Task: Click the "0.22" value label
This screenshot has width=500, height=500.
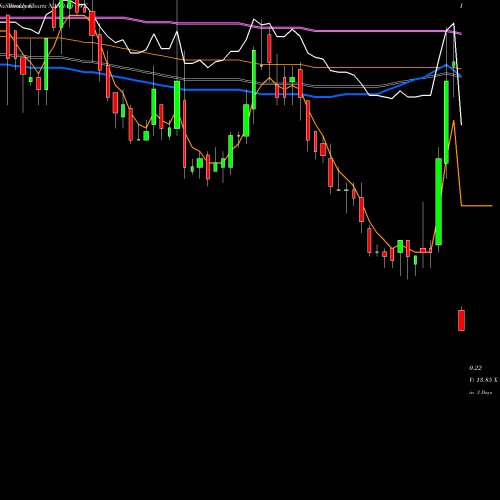Action: pyautogui.click(x=475, y=368)
